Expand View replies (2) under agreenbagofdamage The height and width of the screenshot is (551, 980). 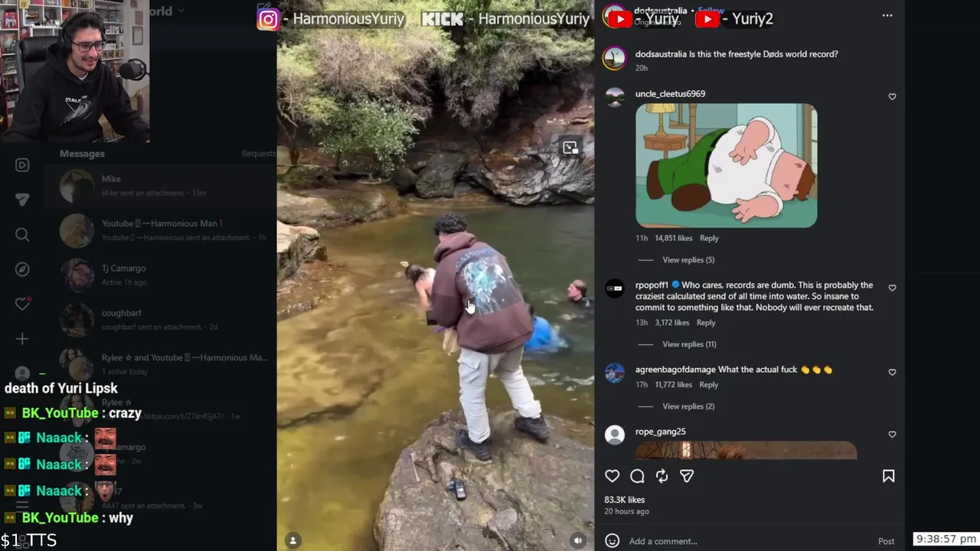tap(688, 406)
